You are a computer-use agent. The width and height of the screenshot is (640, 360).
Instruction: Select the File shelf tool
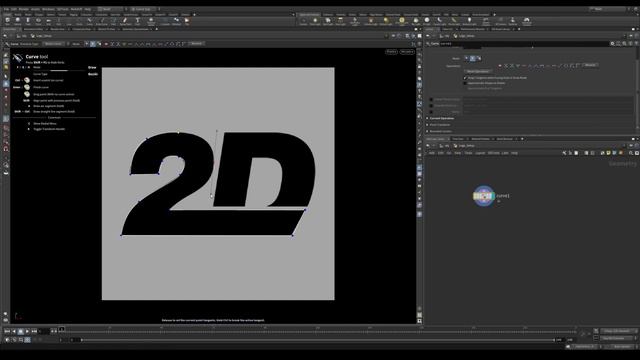187,21
